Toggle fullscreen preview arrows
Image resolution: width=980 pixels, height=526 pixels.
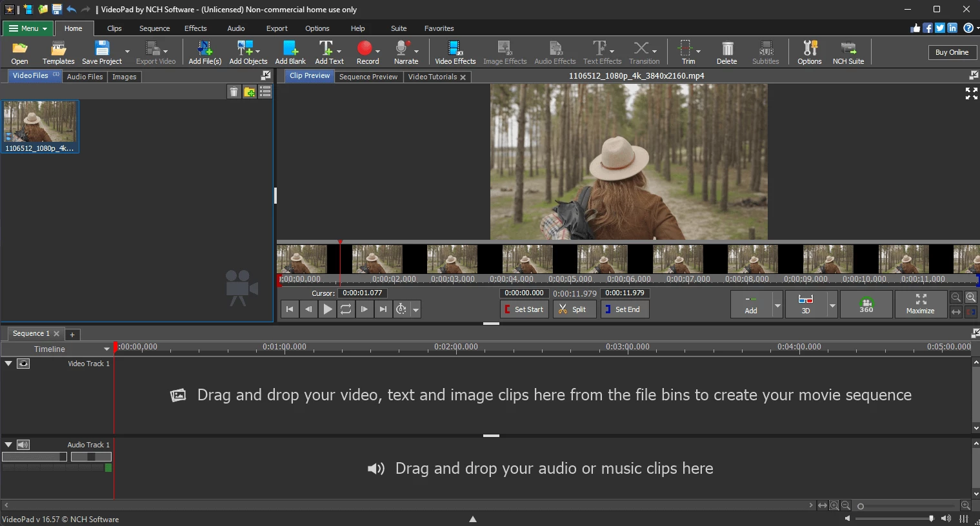point(971,93)
